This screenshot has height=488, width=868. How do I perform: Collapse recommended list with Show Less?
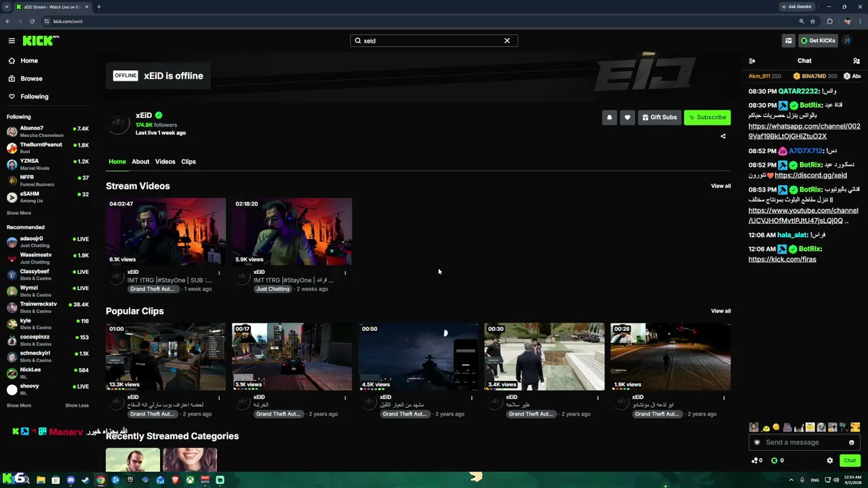[77, 405]
